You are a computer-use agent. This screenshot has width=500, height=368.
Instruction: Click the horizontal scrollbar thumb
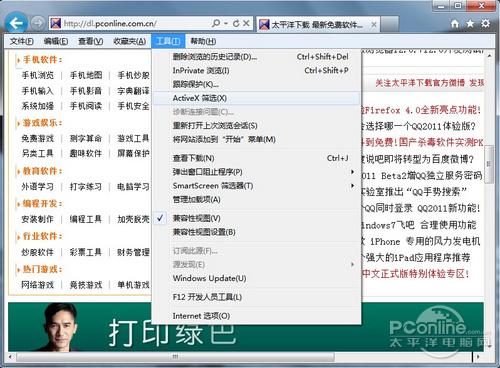175,357
